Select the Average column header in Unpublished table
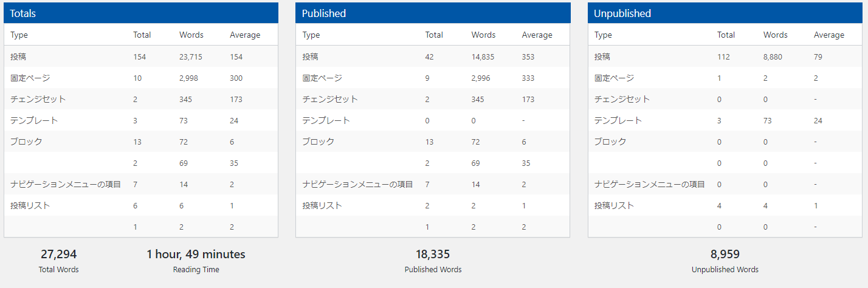The height and width of the screenshot is (288, 868). pyautogui.click(x=829, y=35)
